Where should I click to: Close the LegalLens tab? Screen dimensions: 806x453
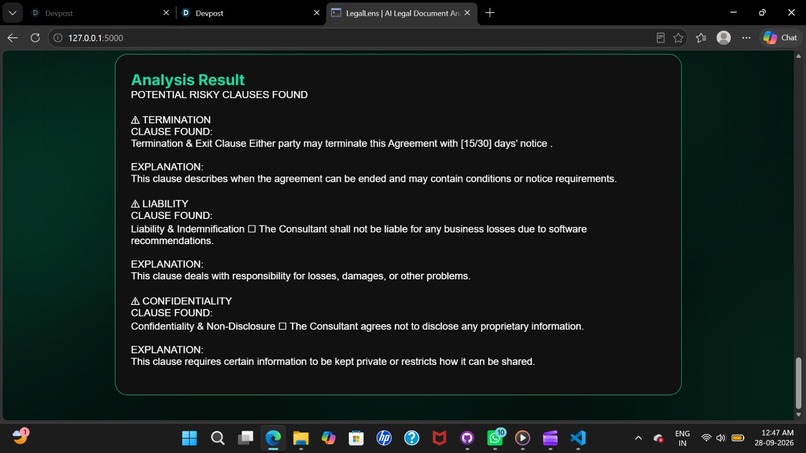(x=467, y=13)
